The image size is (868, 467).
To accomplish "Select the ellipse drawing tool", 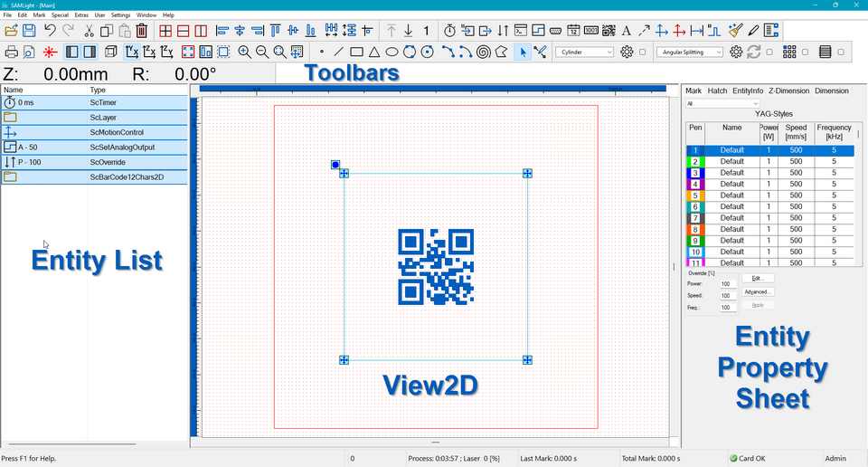I will 392,52.
